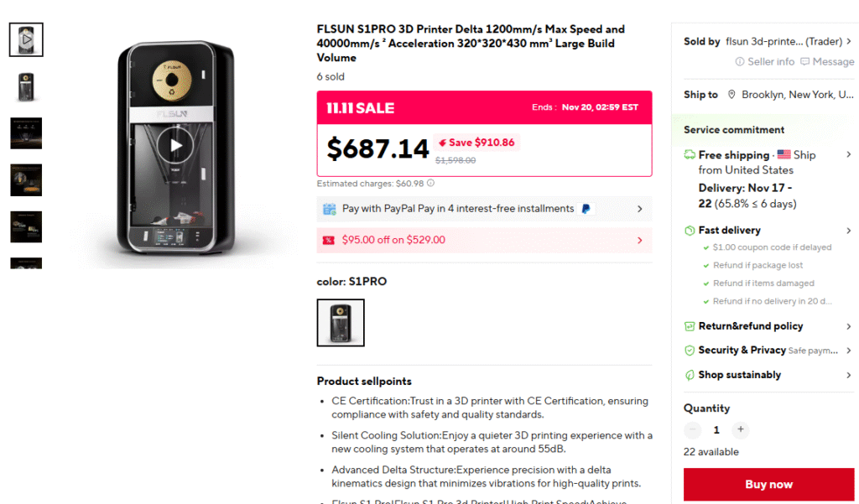This screenshot has height=504, width=859.
Task: Click the Buy now button
Action: point(768,485)
